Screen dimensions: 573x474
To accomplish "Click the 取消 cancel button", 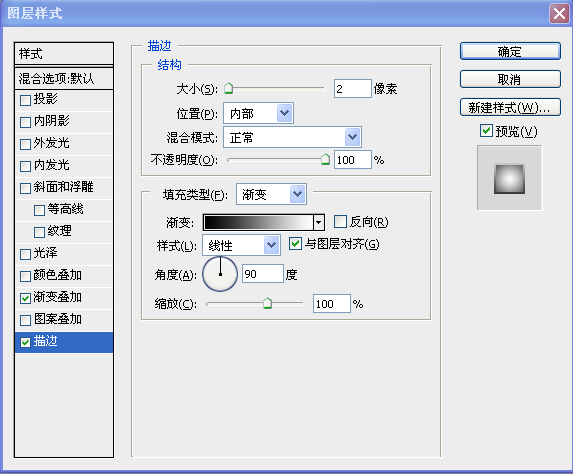I will [x=510, y=79].
